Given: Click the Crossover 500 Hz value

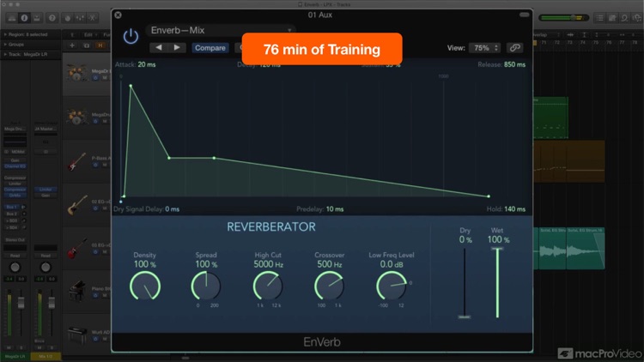Looking at the screenshot, I should point(330,264).
